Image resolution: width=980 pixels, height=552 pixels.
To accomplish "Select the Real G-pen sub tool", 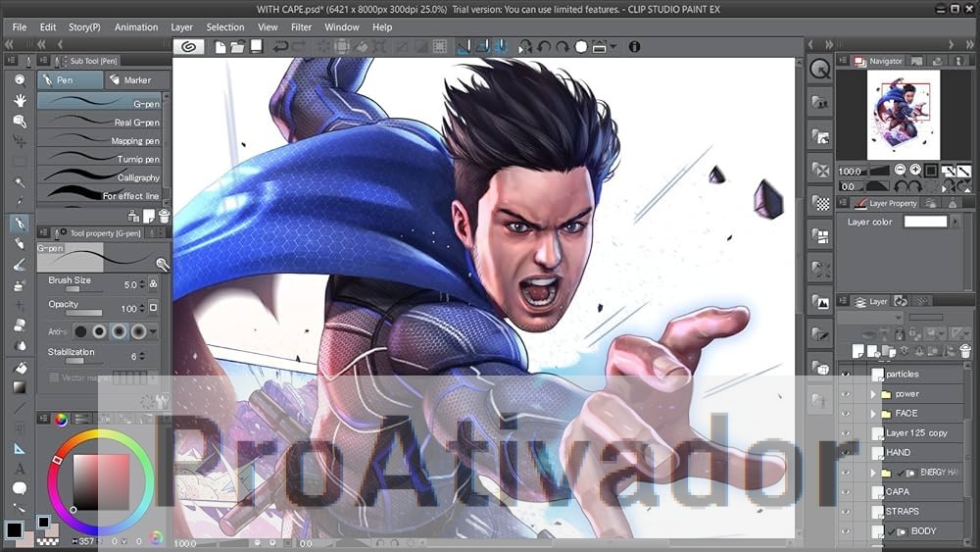I will (100, 122).
